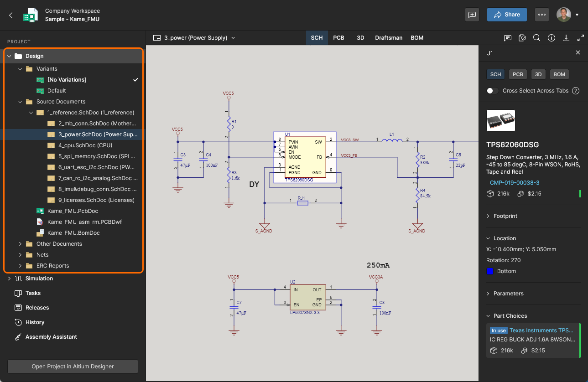Image resolution: width=588 pixels, height=382 pixels.
Task: Open the add comment icon beside Share
Action: point(472,15)
